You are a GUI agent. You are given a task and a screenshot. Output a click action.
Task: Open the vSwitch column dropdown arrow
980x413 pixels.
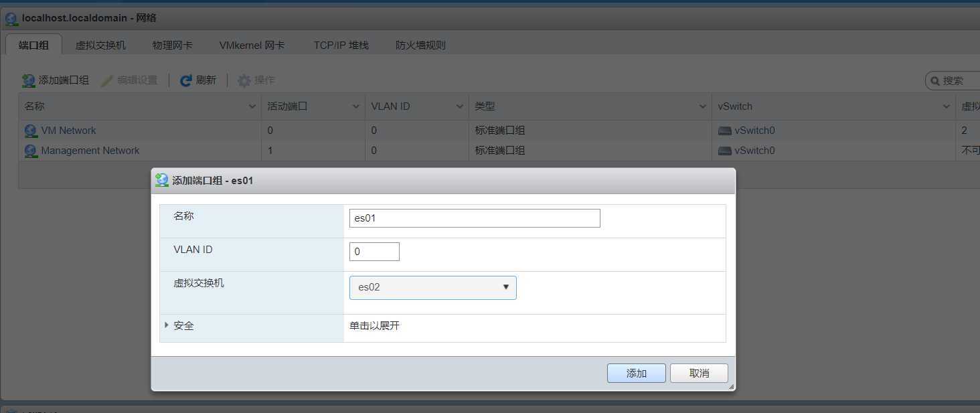[x=947, y=106]
